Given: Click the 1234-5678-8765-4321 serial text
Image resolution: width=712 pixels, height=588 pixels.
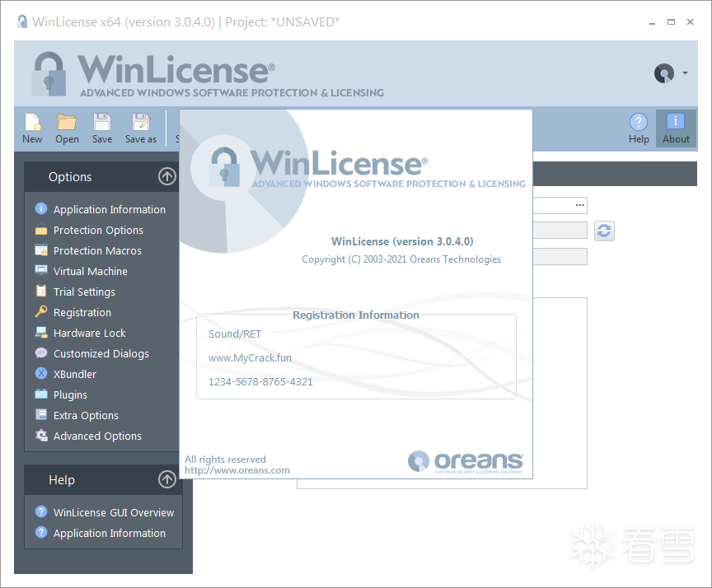Looking at the screenshot, I should click(x=260, y=381).
